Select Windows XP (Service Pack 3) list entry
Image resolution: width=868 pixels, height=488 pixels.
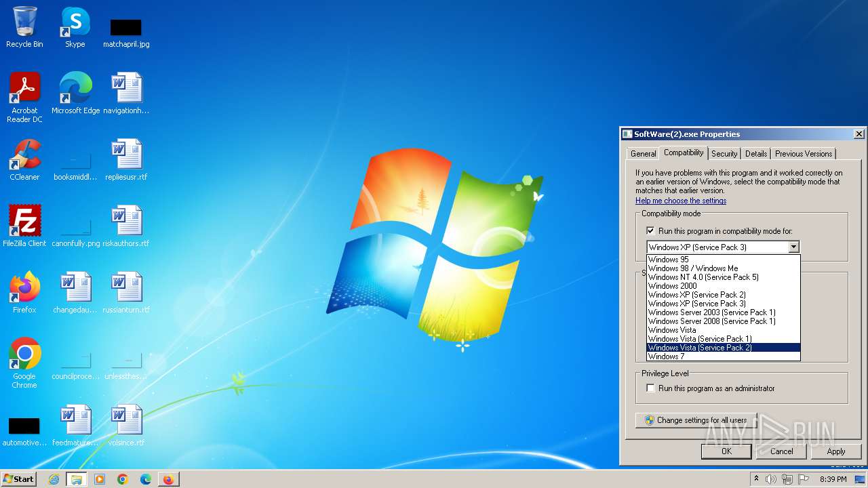point(723,304)
